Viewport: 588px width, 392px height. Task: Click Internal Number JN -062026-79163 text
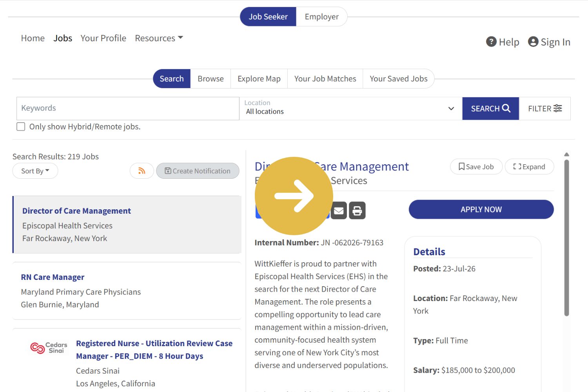[319, 243]
